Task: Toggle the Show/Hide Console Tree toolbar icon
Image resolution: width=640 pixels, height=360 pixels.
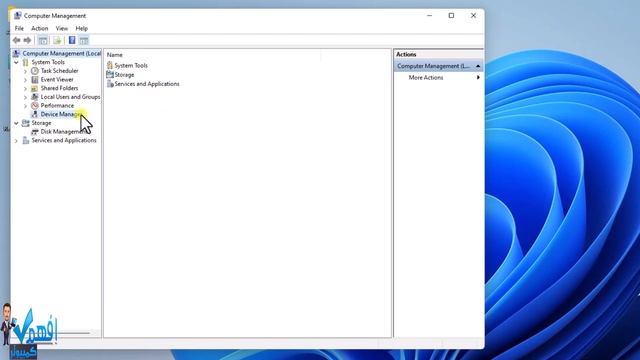Action: pyautogui.click(x=42, y=40)
